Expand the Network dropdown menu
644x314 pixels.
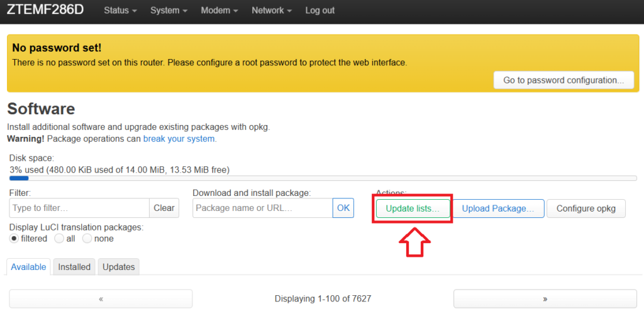click(271, 11)
